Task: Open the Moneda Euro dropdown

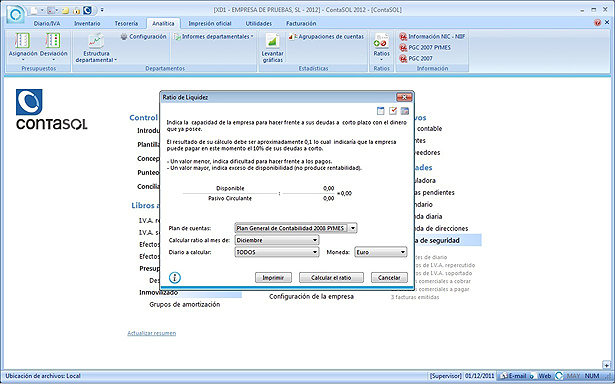Action: pyautogui.click(x=403, y=252)
